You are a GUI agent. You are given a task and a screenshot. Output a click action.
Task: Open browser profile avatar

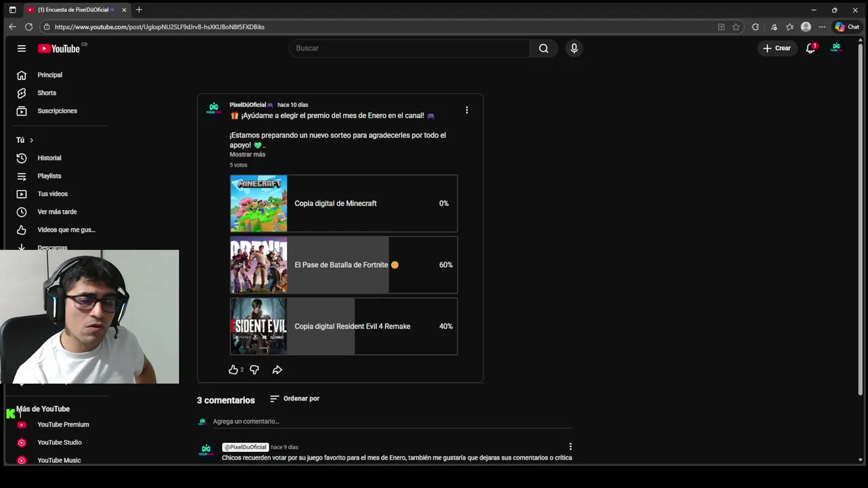tap(806, 27)
